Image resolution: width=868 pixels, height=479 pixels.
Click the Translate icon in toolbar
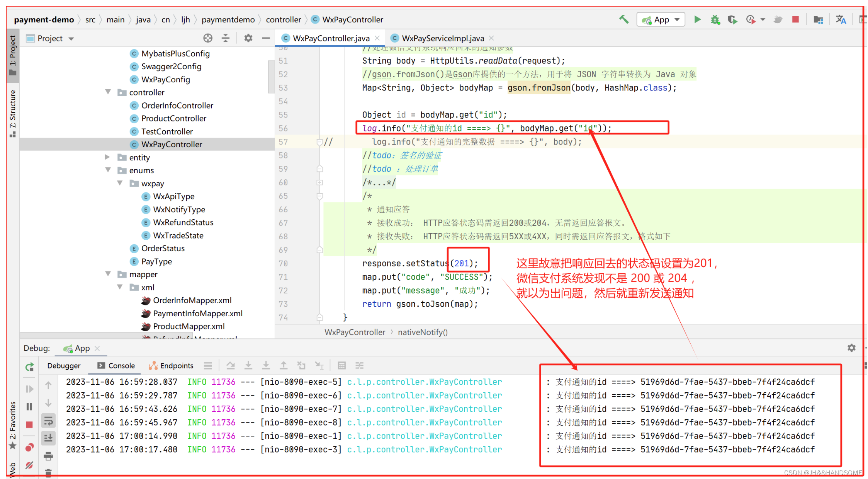[841, 19]
